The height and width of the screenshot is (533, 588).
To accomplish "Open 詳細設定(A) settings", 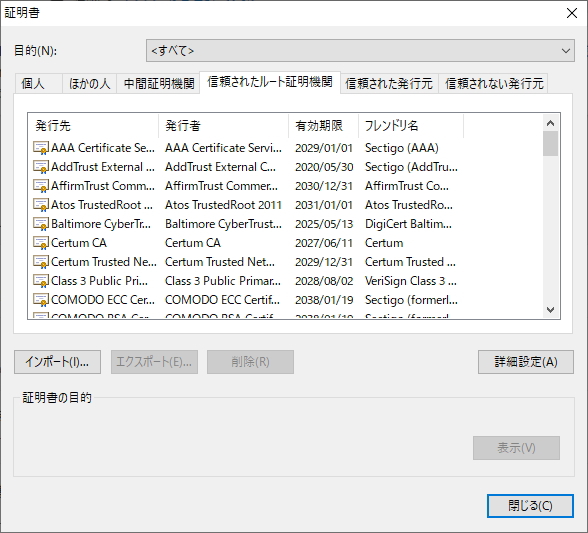I will pos(526,362).
